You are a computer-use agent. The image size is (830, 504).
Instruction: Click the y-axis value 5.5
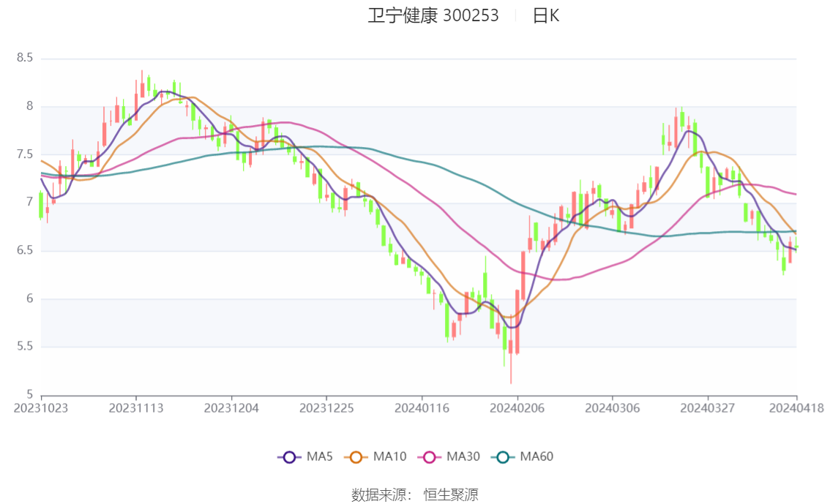click(25, 347)
